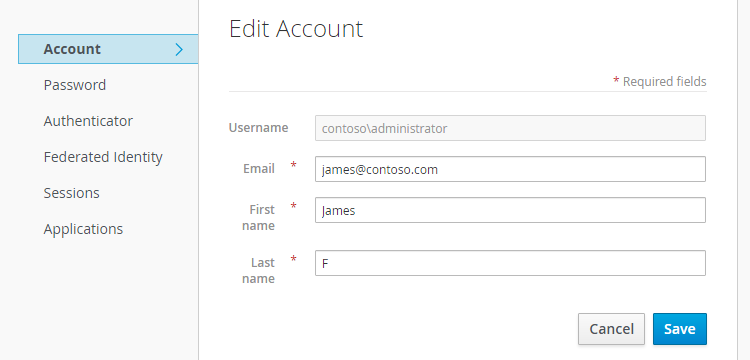Click the Required fields legend text
Viewport: 750px width, 360px height.
coord(664,82)
